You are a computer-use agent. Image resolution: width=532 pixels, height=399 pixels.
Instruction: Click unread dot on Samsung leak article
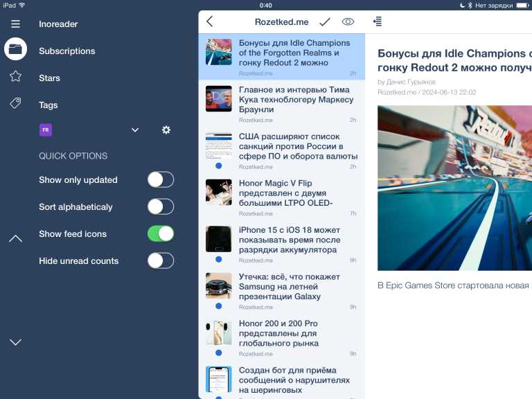click(x=219, y=306)
